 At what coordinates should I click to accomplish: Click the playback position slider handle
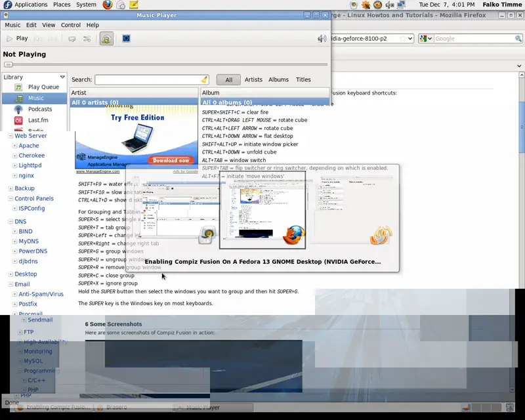point(9,65)
